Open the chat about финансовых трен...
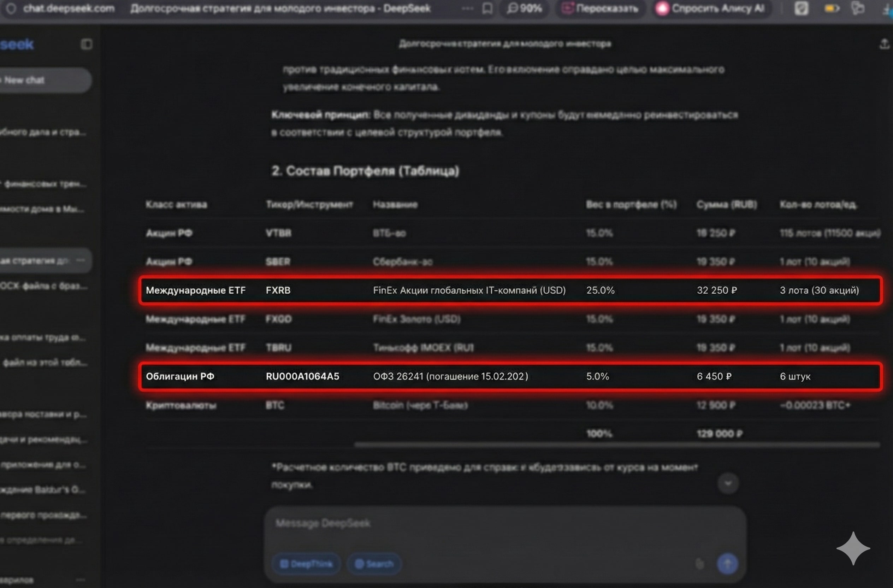893x588 pixels. [x=43, y=184]
